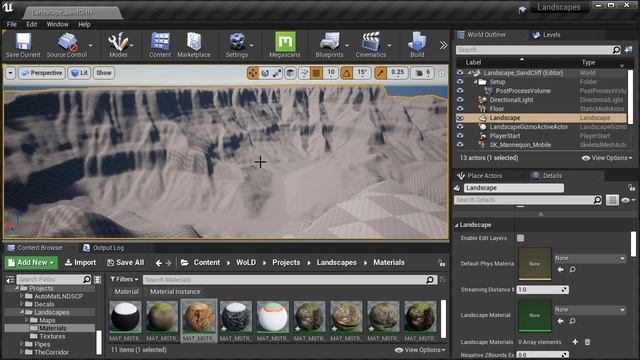Open the Edit menu

coord(31,24)
